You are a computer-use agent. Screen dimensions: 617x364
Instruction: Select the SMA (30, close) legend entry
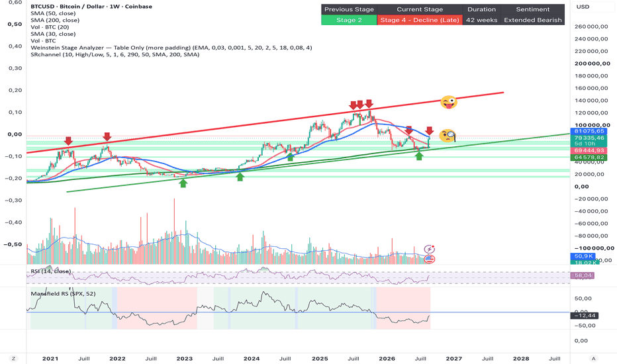pos(53,34)
